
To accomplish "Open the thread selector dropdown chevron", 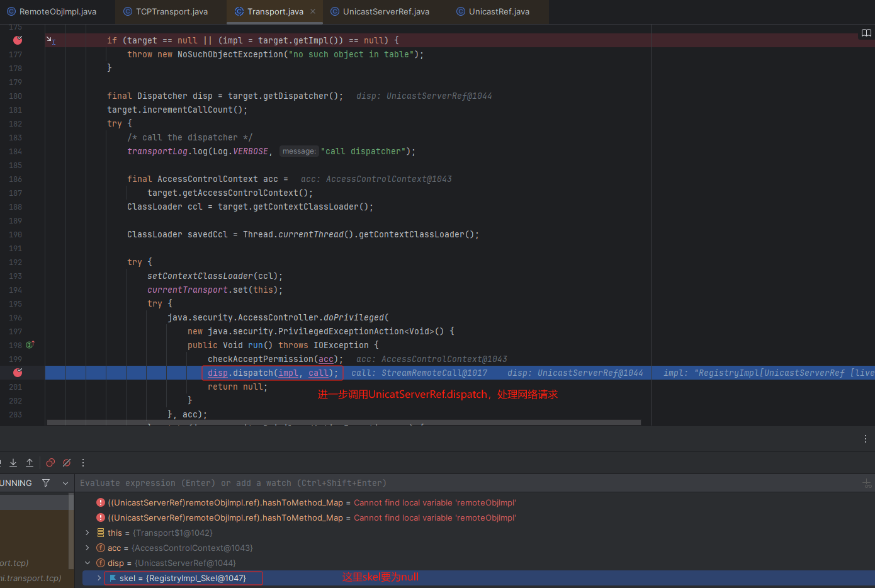I will pos(65,483).
